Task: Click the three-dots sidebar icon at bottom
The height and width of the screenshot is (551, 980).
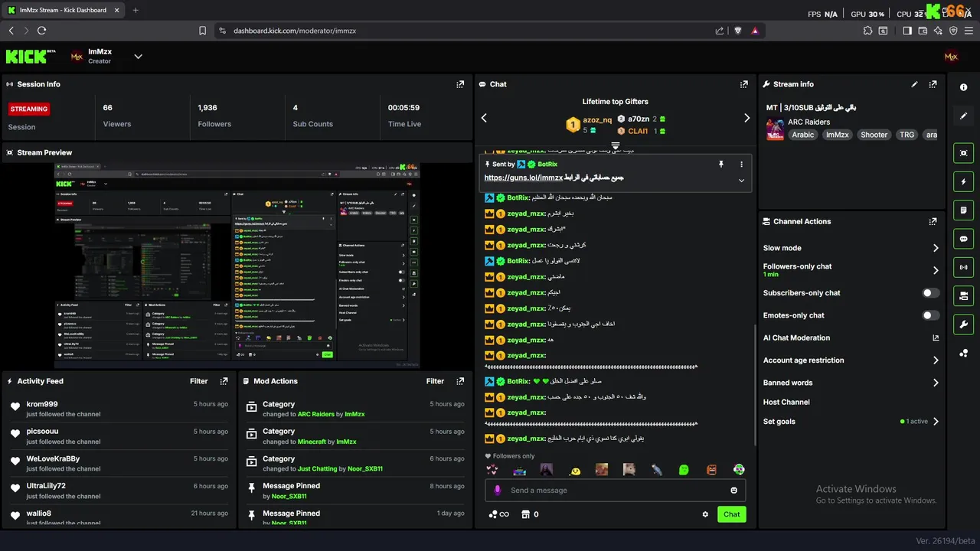Action: [x=964, y=353]
